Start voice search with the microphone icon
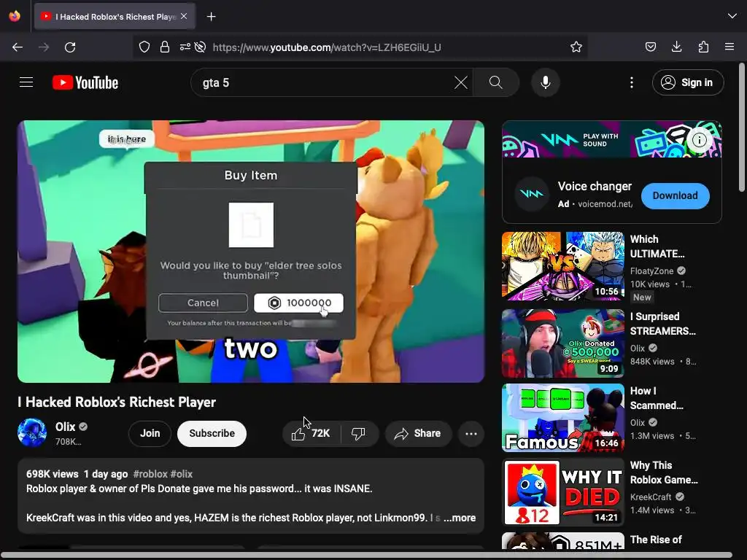Image resolution: width=747 pixels, height=560 pixels. pyautogui.click(x=546, y=82)
